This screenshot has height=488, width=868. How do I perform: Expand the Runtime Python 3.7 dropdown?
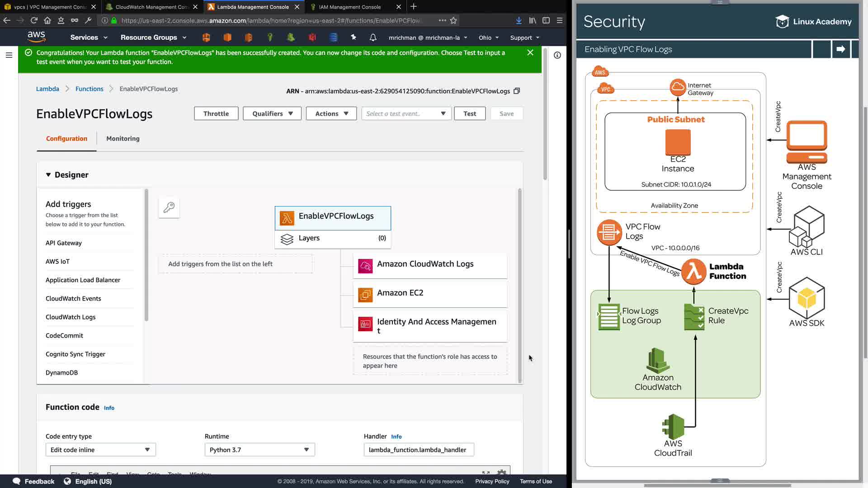coord(259,450)
